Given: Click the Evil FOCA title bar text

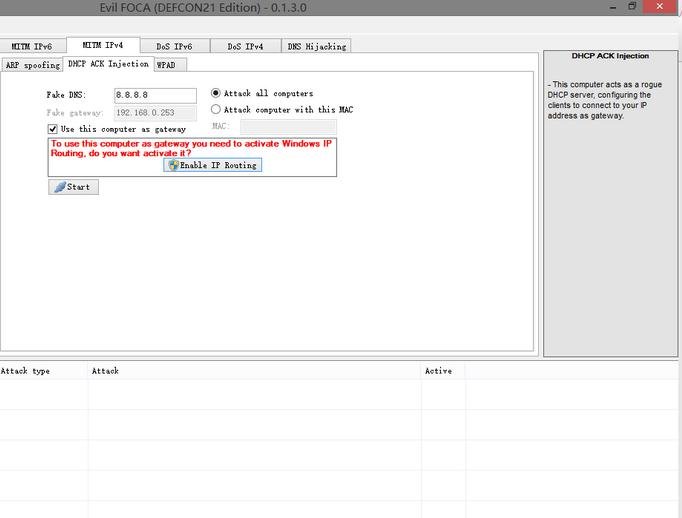Looking at the screenshot, I should click(203, 8).
